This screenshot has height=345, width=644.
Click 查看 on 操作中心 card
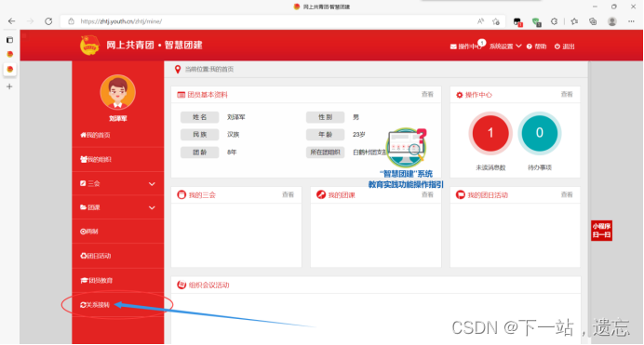pos(567,94)
